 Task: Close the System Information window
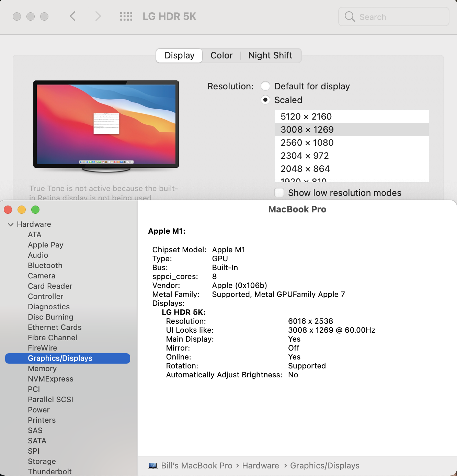pos(8,210)
